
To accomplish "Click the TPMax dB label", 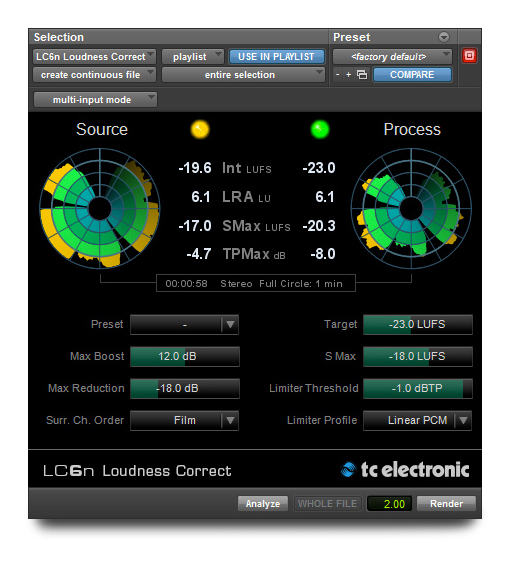I will click(x=254, y=254).
